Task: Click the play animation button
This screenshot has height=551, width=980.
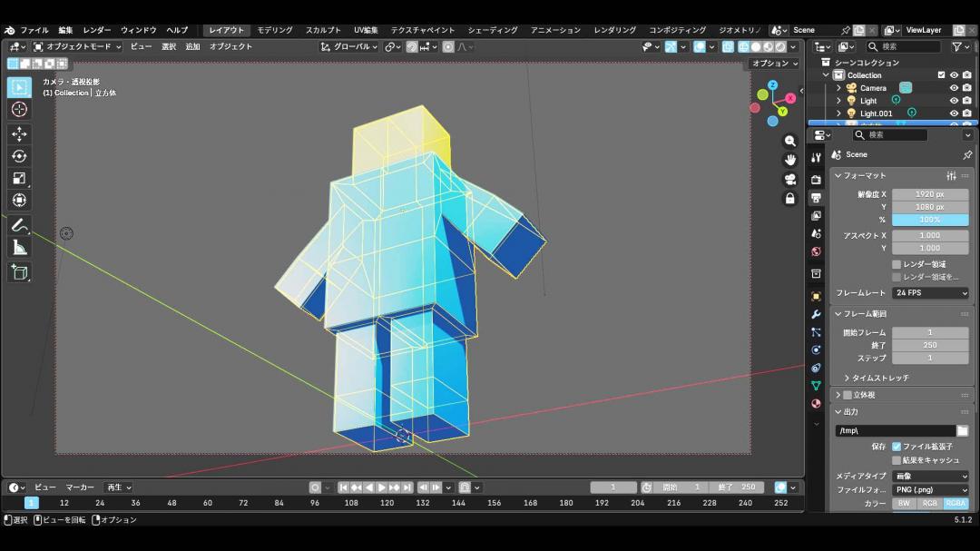Action: pyautogui.click(x=382, y=487)
